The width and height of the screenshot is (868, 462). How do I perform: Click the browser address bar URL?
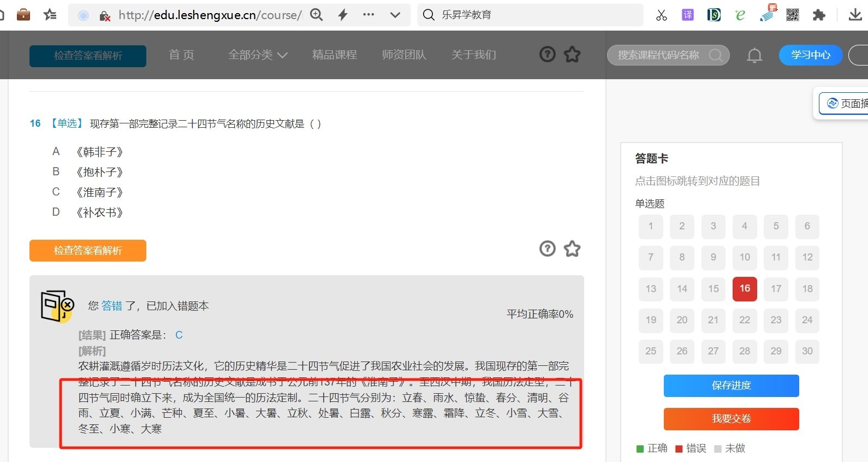coord(210,15)
